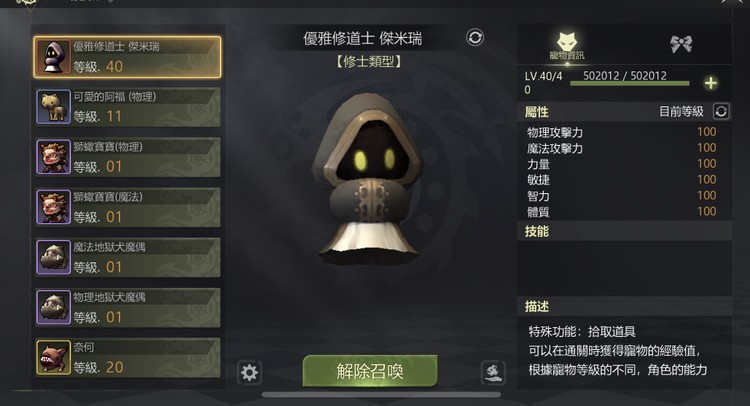Choose 獅蠍寶寶(物理) from the pet list
The width and height of the screenshot is (750, 406).
(127, 157)
